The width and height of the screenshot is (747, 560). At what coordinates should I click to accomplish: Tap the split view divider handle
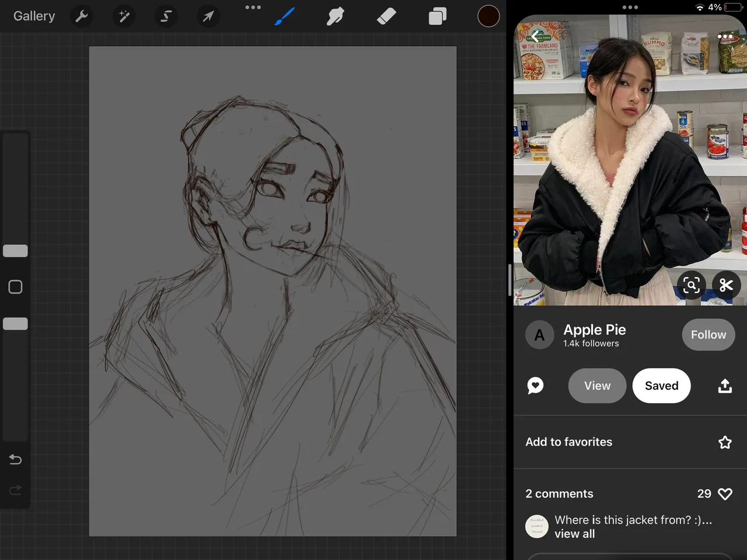[510, 280]
